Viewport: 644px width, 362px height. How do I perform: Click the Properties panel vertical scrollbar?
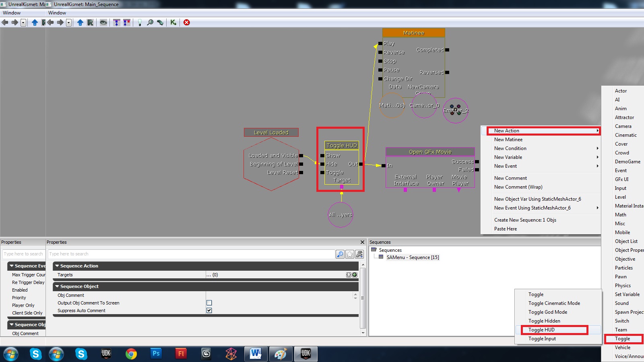click(x=363, y=298)
